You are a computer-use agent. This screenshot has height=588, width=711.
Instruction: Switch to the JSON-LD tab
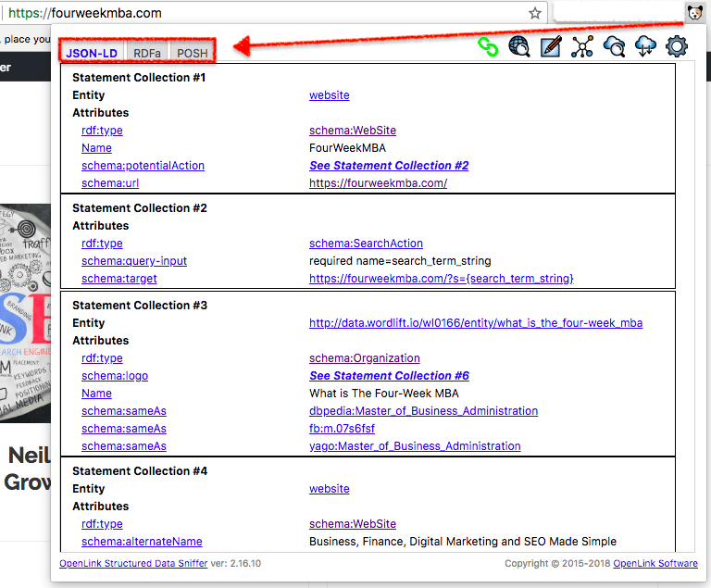[x=92, y=53]
